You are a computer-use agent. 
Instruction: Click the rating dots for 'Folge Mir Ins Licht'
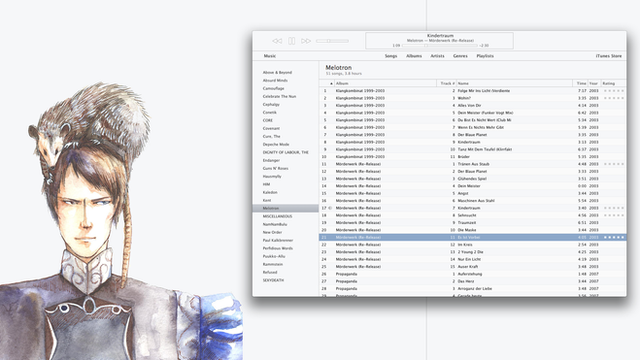tap(614, 91)
